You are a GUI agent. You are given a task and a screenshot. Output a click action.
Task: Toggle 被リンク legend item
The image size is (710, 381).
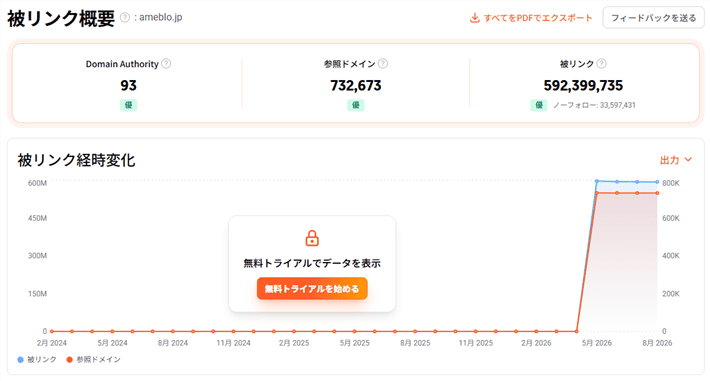[37, 360]
